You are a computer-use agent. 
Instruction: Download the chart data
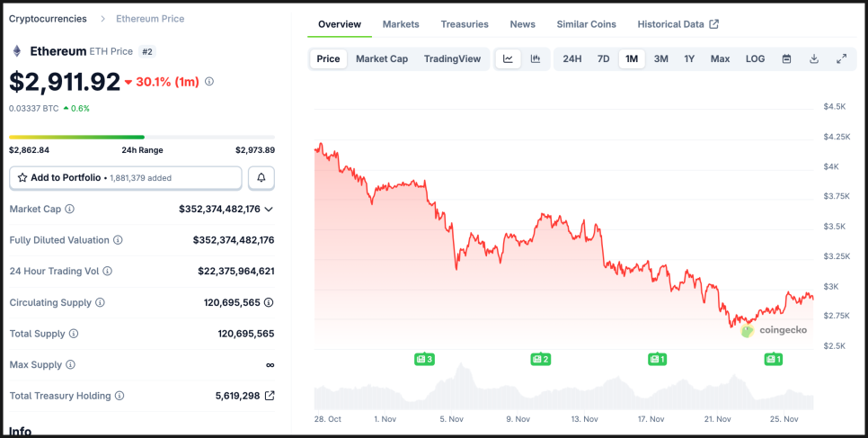tap(814, 59)
